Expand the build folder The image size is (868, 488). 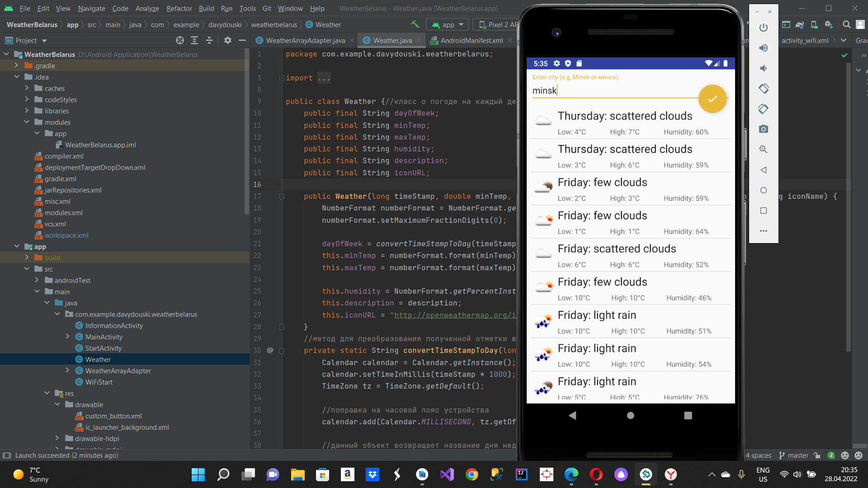coord(27,258)
